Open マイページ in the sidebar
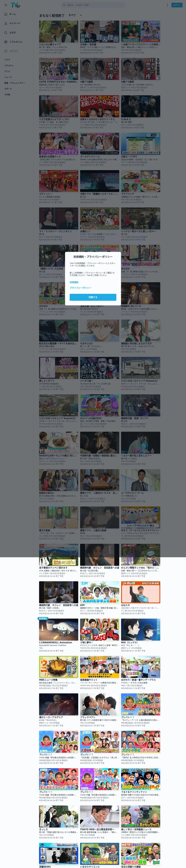This screenshot has height=868, width=186. click(x=14, y=23)
